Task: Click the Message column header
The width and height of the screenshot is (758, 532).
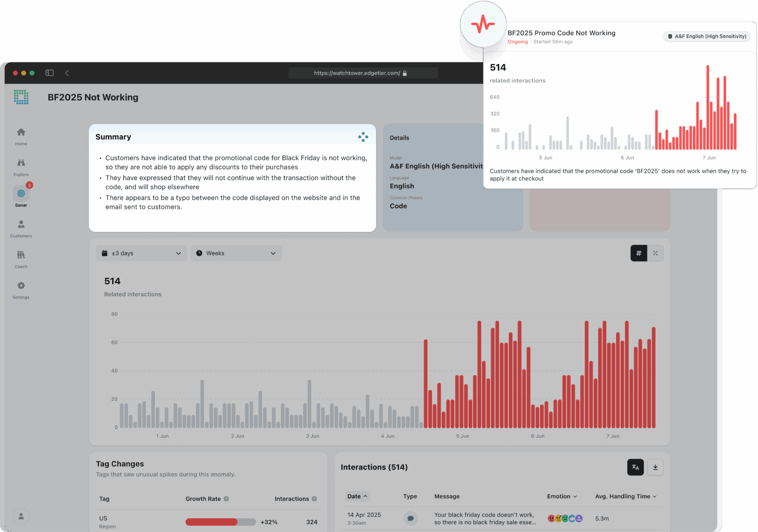Action: (447, 496)
